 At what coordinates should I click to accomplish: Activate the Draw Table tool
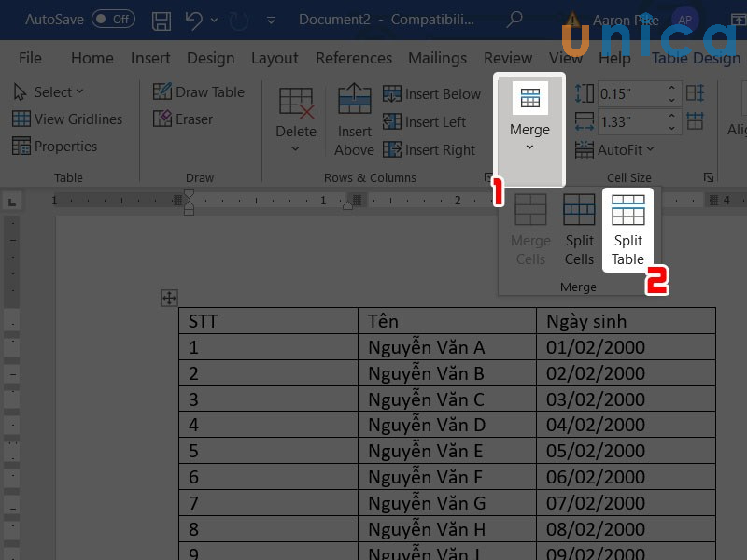point(198,91)
